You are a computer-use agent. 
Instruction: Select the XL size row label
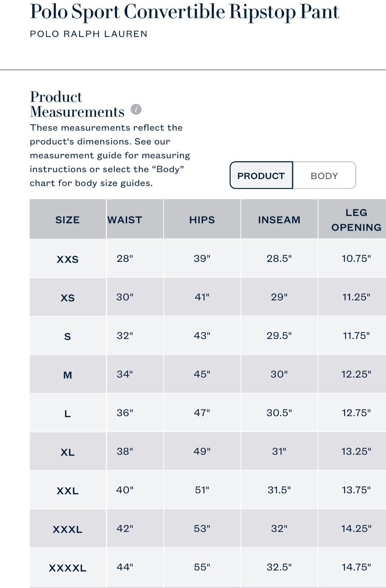point(68,452)
